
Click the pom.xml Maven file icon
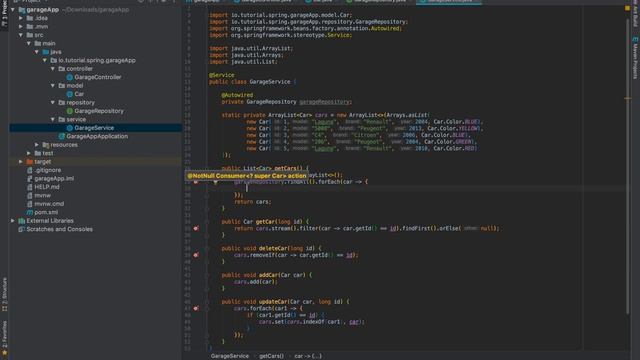(x=30, y=212)
